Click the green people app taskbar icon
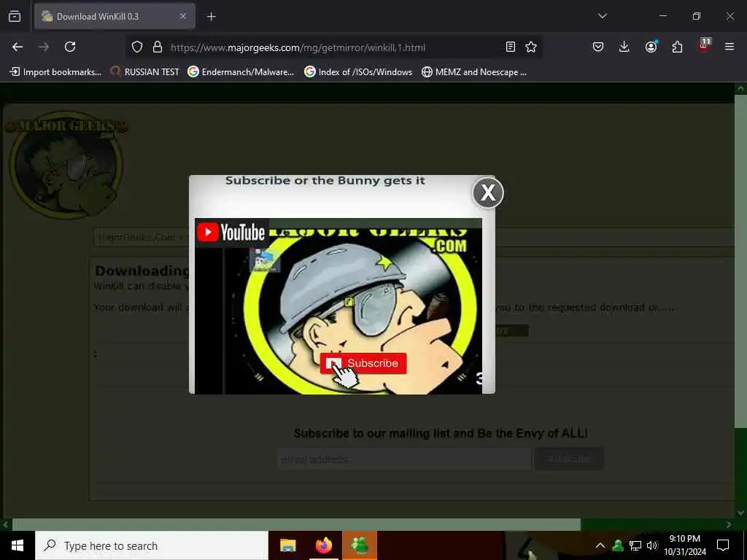The width and height of the screenshot is (747, 560). coord(360,545)
